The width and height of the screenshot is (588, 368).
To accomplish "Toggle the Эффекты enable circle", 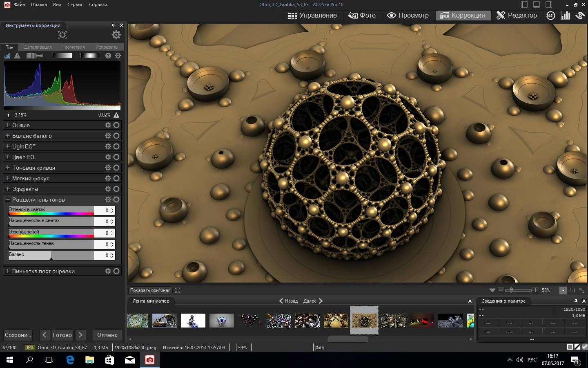I will 116,189.
